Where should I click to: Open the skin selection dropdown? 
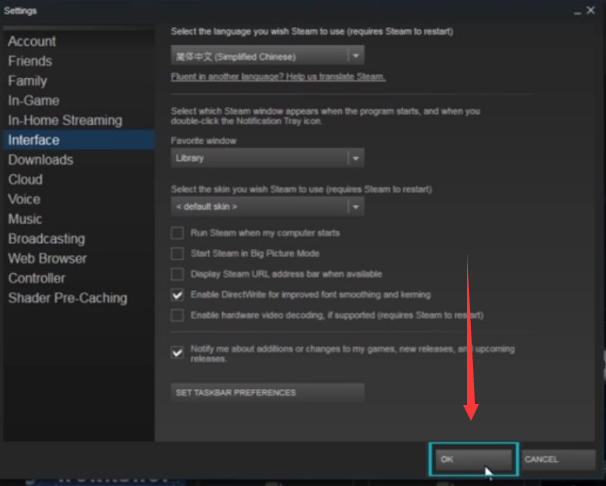pos(267,207)
